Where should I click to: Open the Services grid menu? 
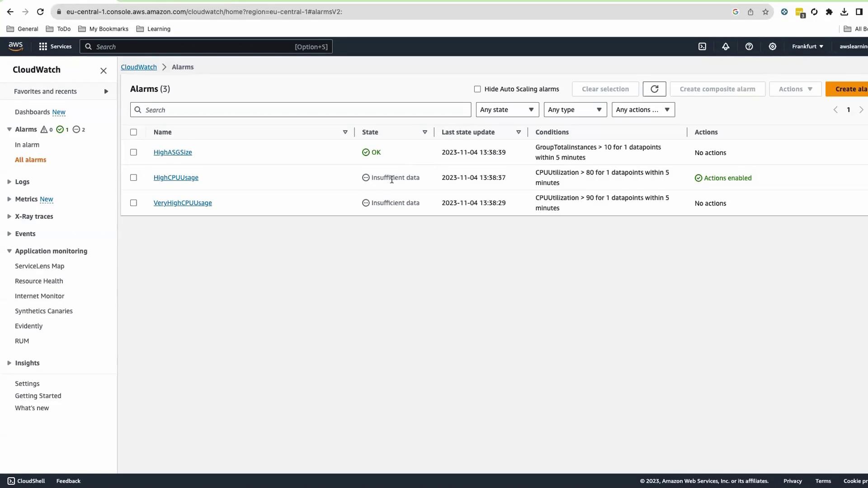coord(55,47)
